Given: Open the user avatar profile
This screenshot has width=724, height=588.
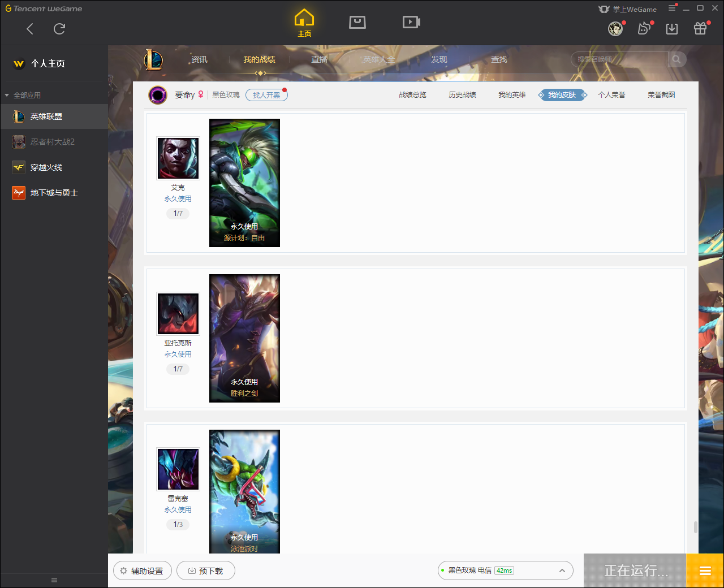Looking at the screenshot, I should 615,28.
